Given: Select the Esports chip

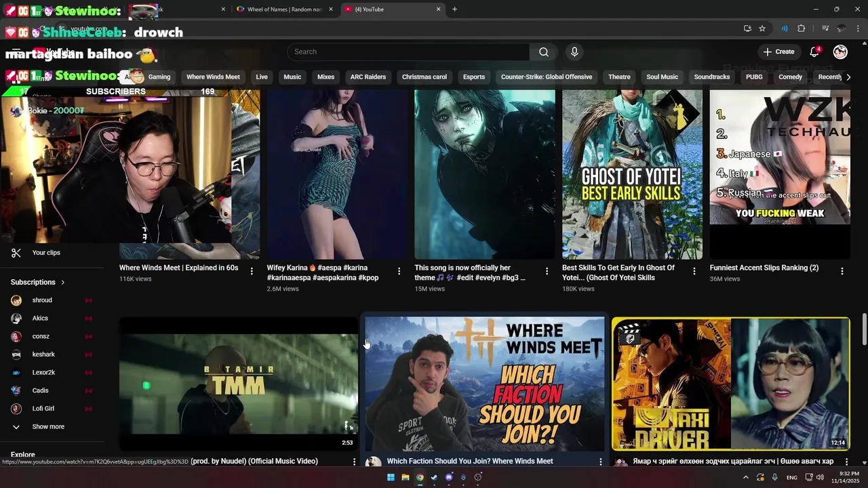Looking at the screenshot, I should [474, 77].
